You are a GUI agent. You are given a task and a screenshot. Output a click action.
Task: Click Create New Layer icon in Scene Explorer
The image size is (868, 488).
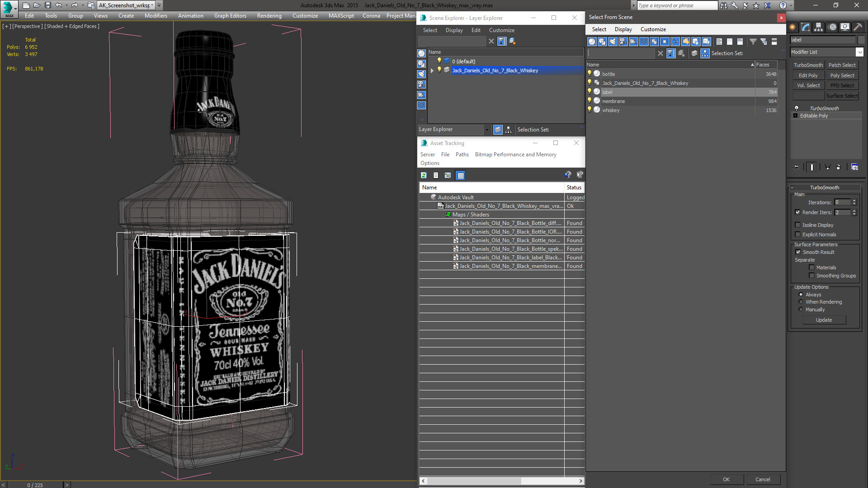click(x=512, y=41)
